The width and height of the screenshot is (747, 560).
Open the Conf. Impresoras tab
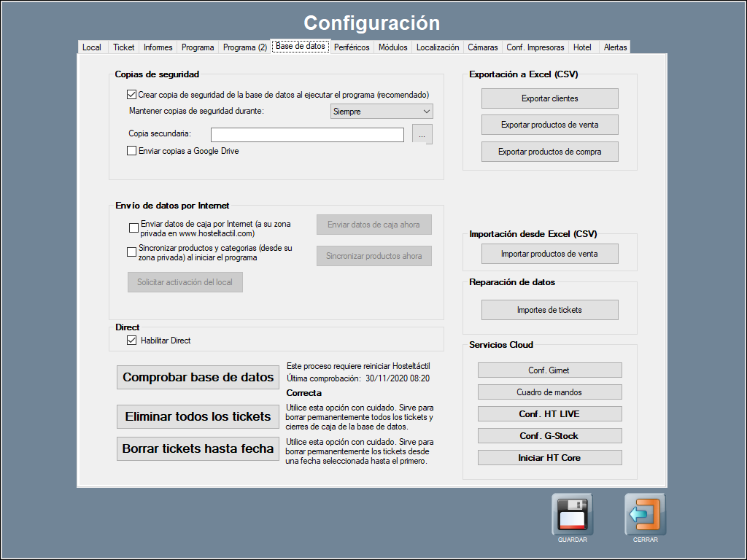pos(535,47)
